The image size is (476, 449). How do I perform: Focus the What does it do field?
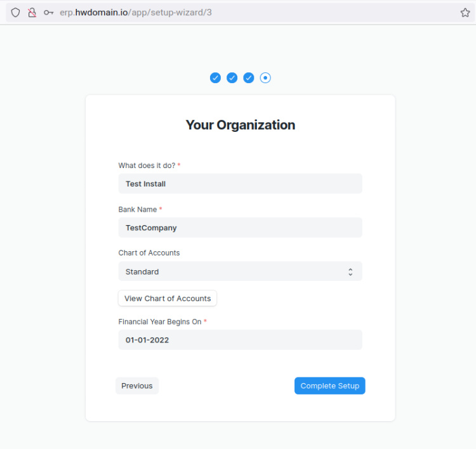(x=240, y=184)
